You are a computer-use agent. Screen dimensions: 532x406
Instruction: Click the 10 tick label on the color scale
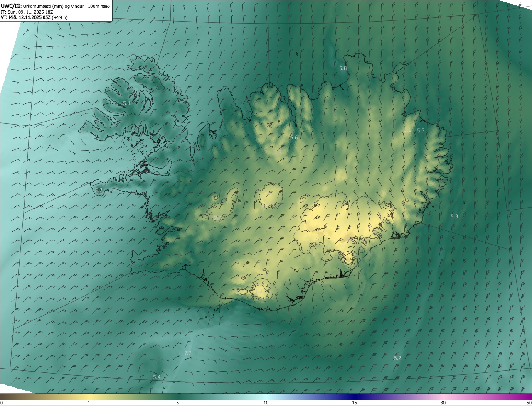click(266, 403)
